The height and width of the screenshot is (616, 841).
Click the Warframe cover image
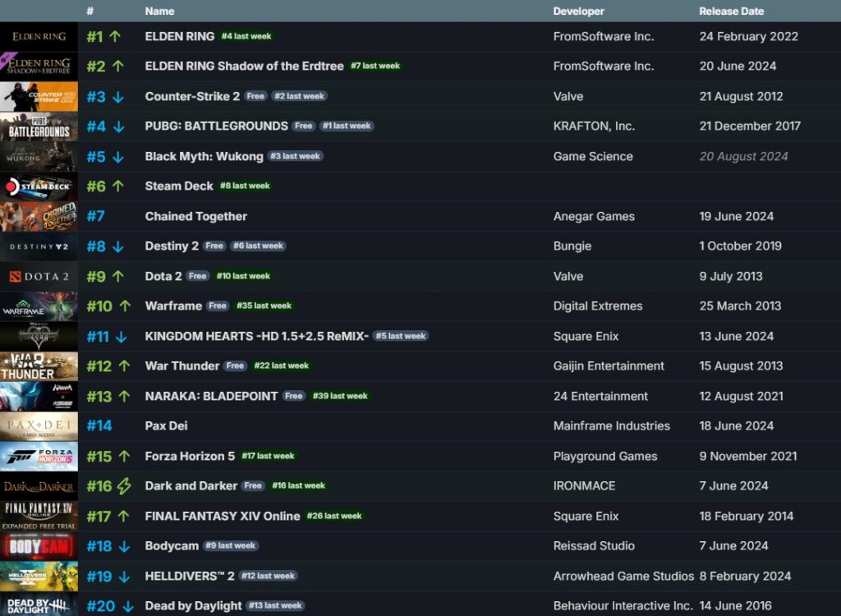coord(39,306)
